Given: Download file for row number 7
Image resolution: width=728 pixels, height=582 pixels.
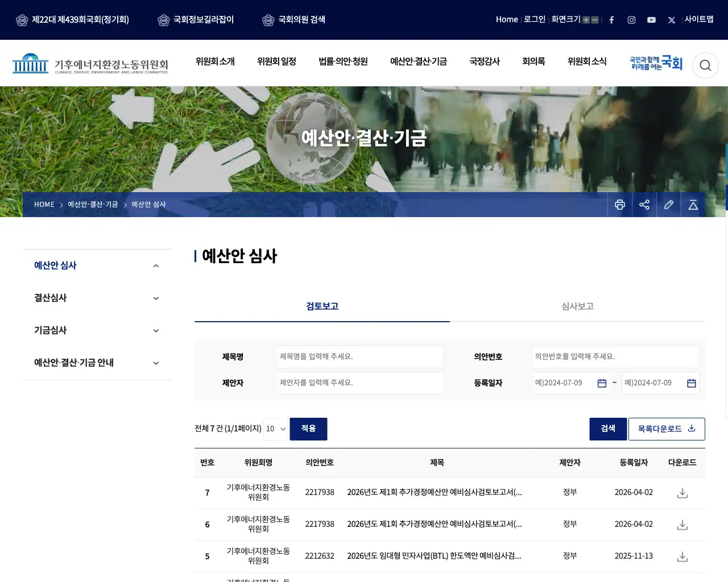Looking at the screenshot, I should (x=682, y=493).
